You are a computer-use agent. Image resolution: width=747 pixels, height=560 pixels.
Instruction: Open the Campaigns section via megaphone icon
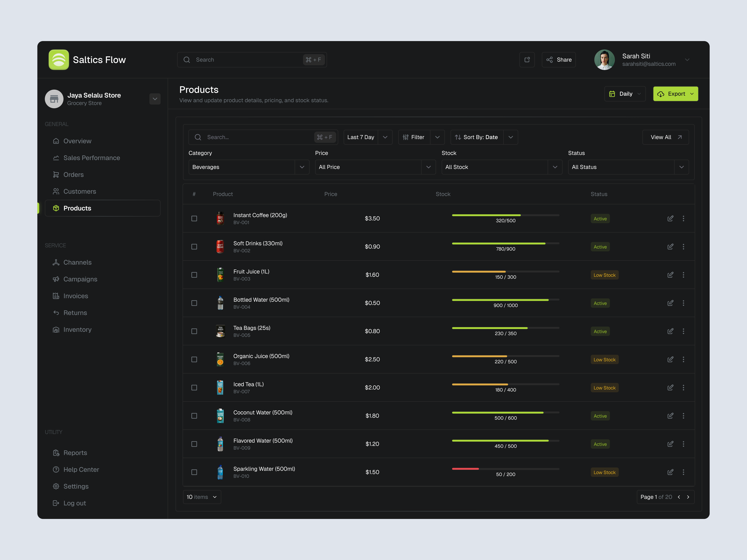[56, 279]
